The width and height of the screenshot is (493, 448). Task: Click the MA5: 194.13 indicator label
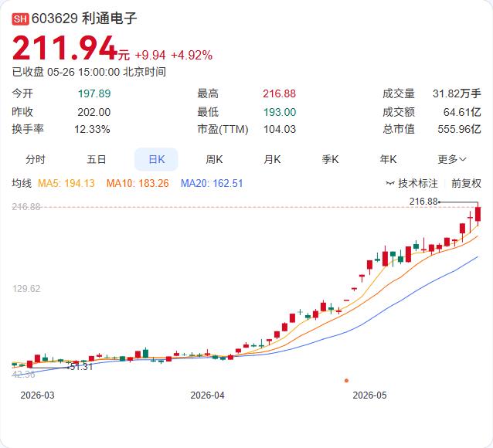(x=66, y=183)
